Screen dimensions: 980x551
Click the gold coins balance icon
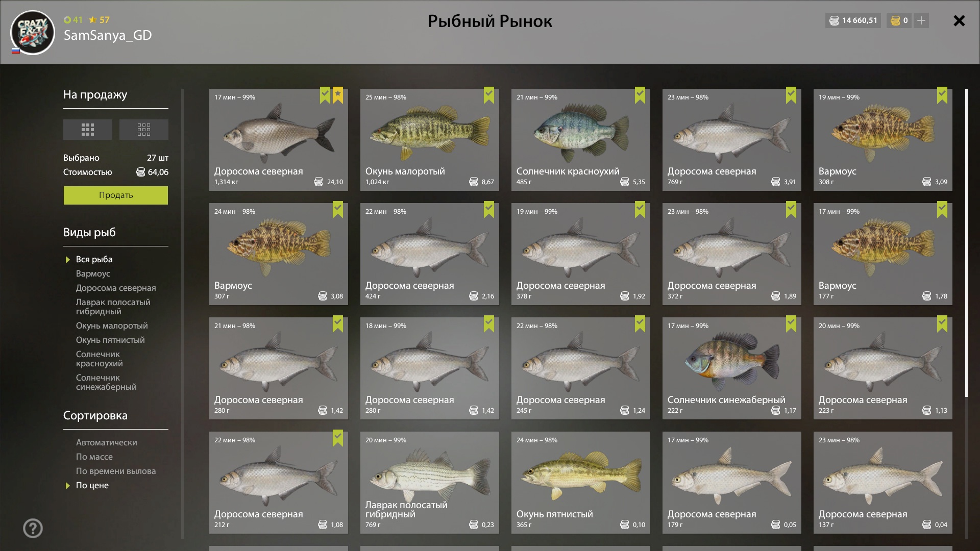(x=895, y=20)
